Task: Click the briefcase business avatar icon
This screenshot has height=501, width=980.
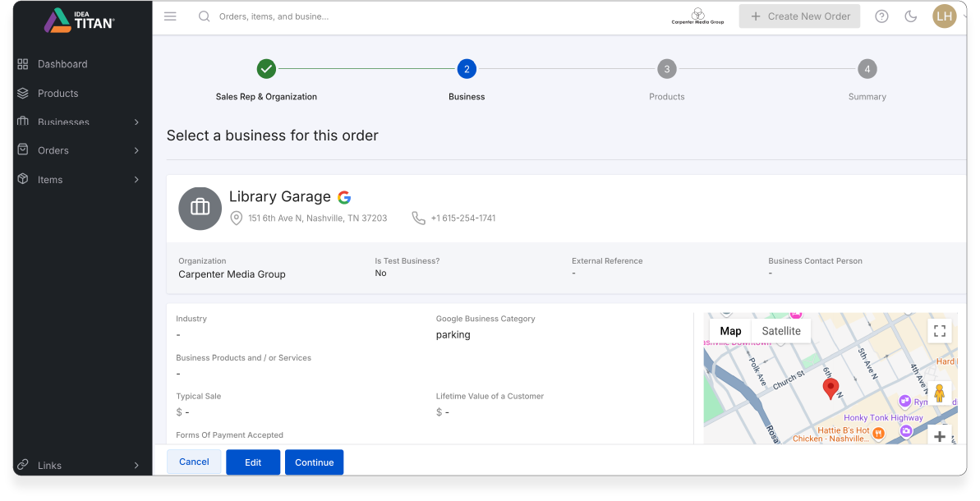Action: click(x=200, y=208)
